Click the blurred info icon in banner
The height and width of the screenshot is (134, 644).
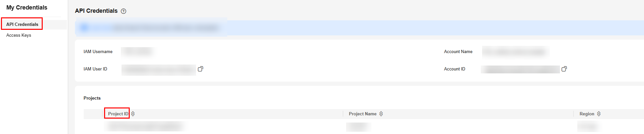click(84, 28)
